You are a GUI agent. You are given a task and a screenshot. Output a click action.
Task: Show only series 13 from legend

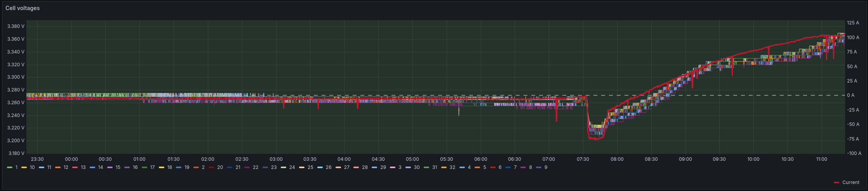coord(83,167)
